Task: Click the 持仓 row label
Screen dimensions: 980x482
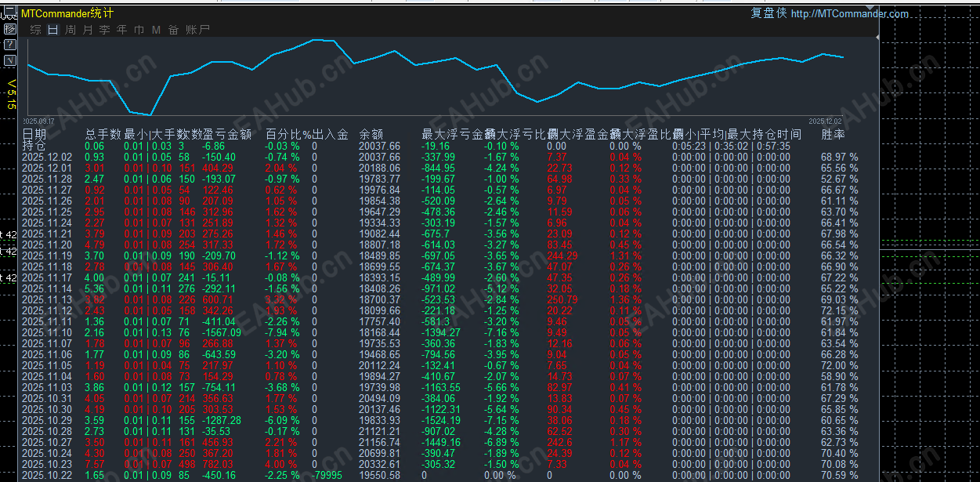Action: (34, 146)
